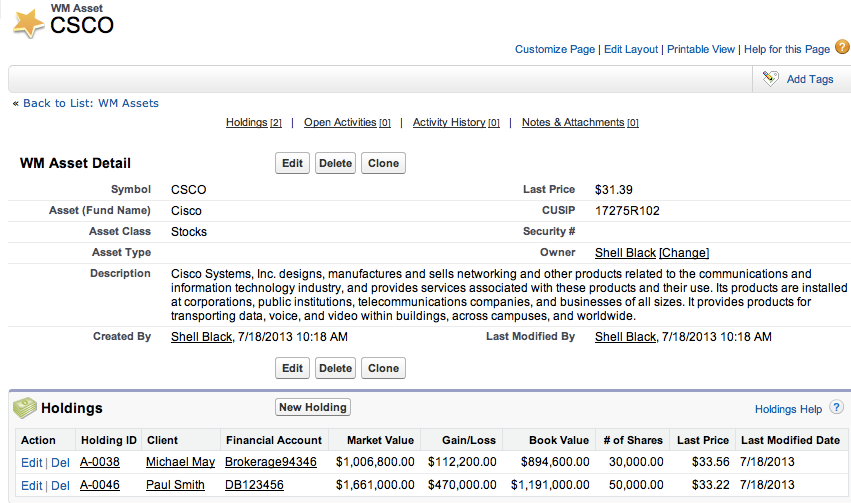Click the Asset Class value Stocks

tap(189, 232)
